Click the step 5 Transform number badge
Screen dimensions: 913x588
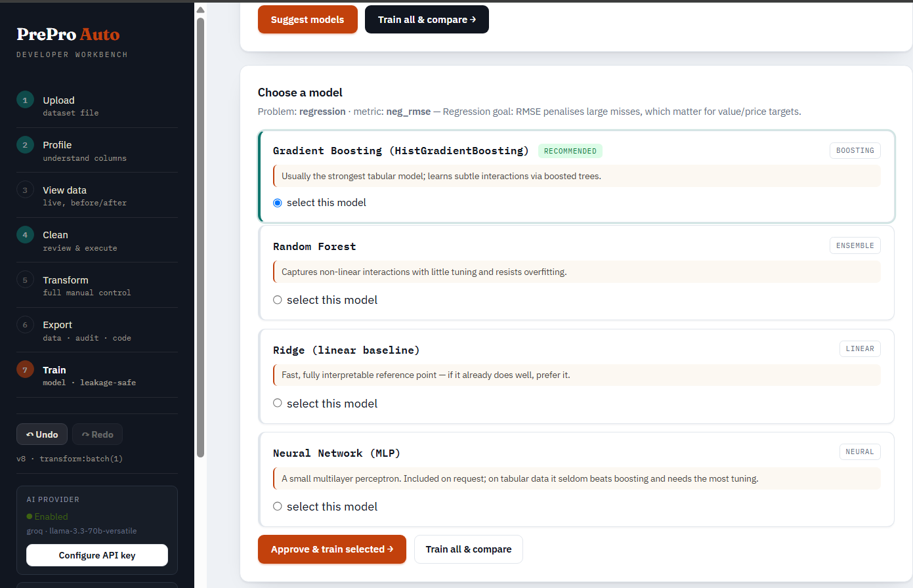25,280
